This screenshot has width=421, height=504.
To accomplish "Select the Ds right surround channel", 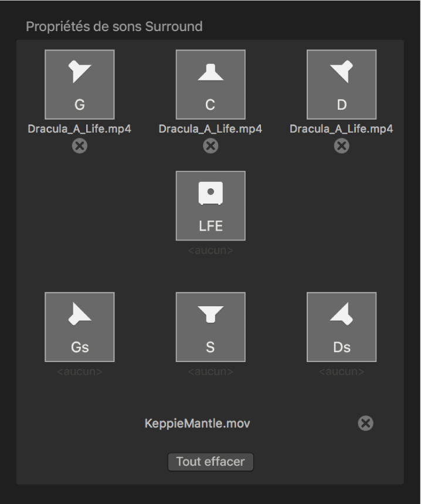I will (342, 327).
